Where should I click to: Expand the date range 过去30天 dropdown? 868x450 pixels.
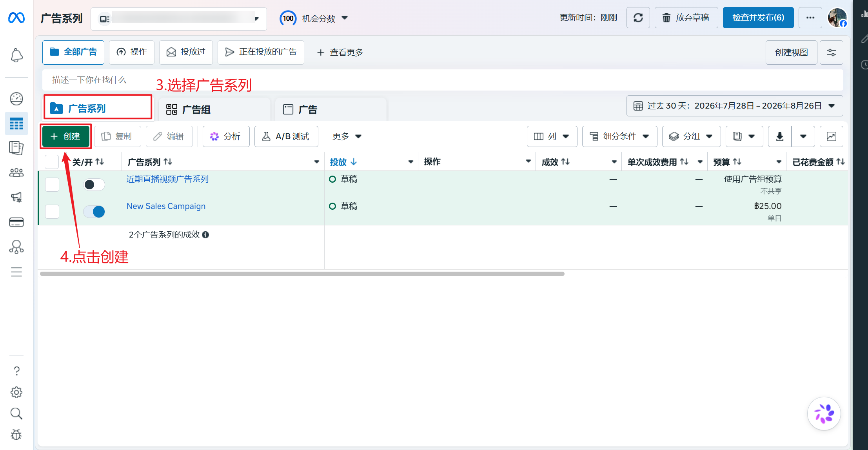[x=734, y=106]
